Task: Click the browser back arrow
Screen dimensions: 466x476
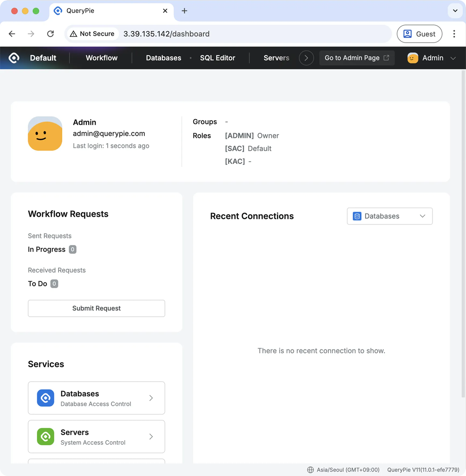Action: tap(12, 34)
